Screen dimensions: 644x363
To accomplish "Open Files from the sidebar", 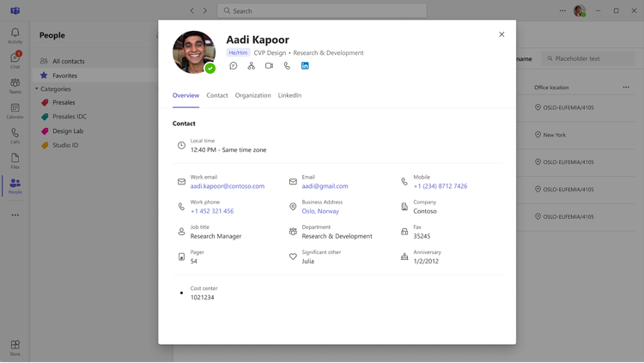I will point(15,161).
